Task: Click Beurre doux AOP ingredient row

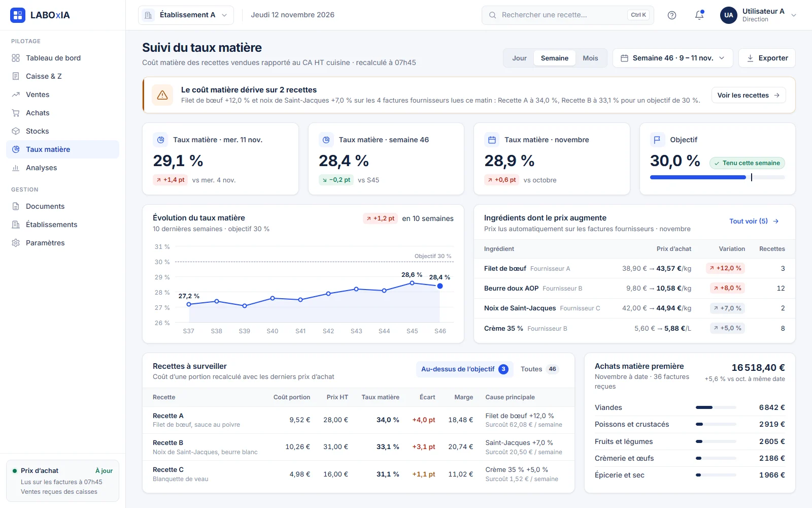Action: pyautogui.click(x=634, y=288)
